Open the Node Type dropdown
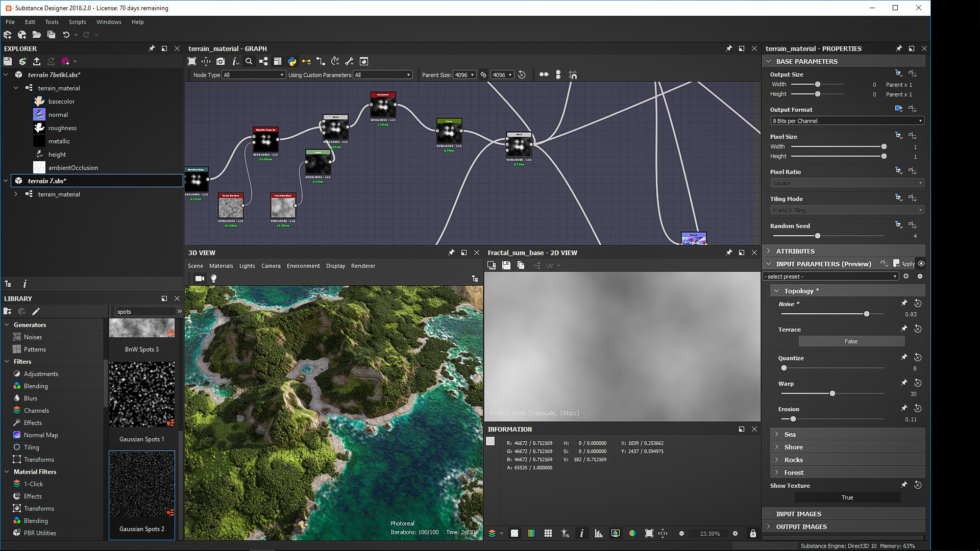The image size is (980, 551). coord(253,74)
